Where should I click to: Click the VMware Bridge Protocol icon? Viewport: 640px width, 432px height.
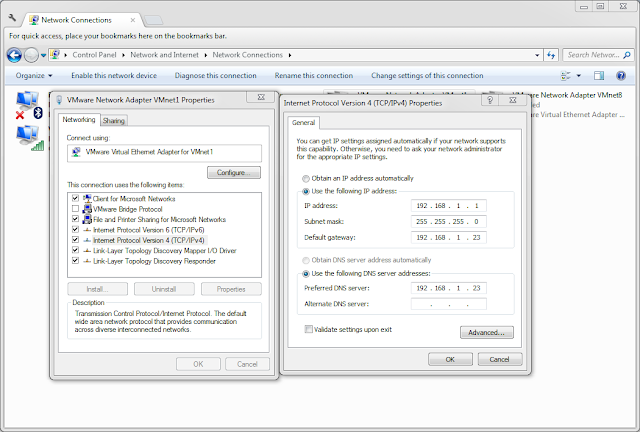pos(87,209)
